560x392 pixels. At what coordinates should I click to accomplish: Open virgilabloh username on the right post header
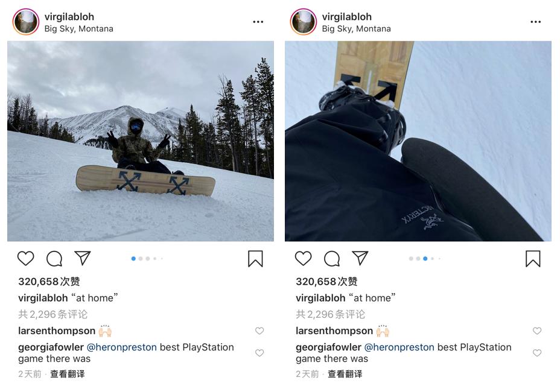click(347, 17)
